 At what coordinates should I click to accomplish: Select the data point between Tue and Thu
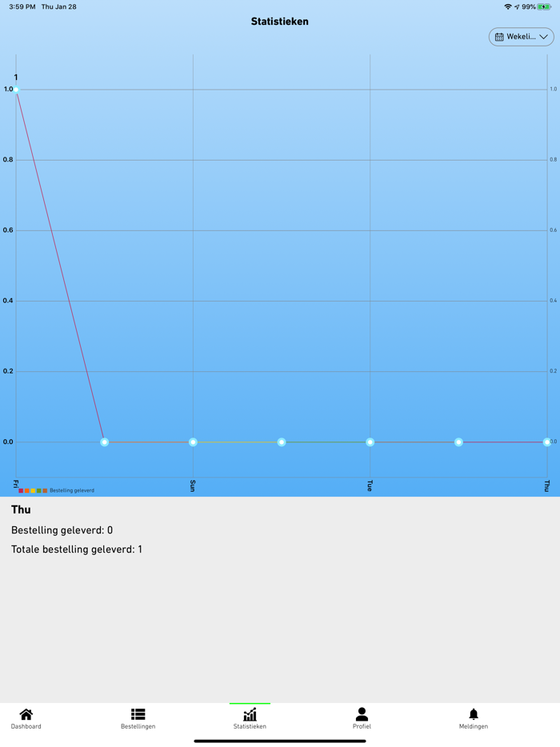click(x=458, y=442)
